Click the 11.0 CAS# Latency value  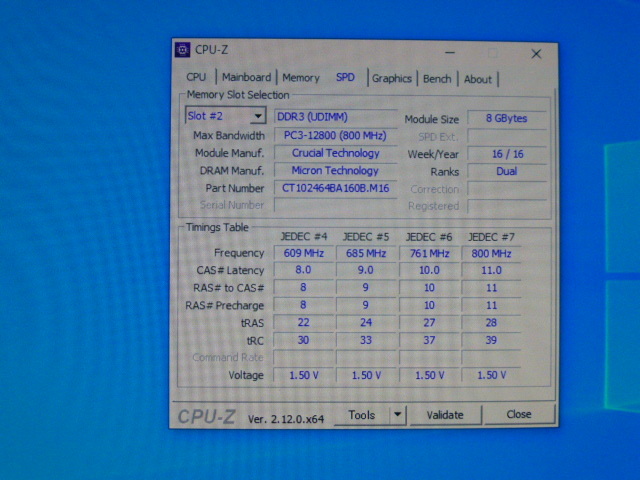pos(491,271)
